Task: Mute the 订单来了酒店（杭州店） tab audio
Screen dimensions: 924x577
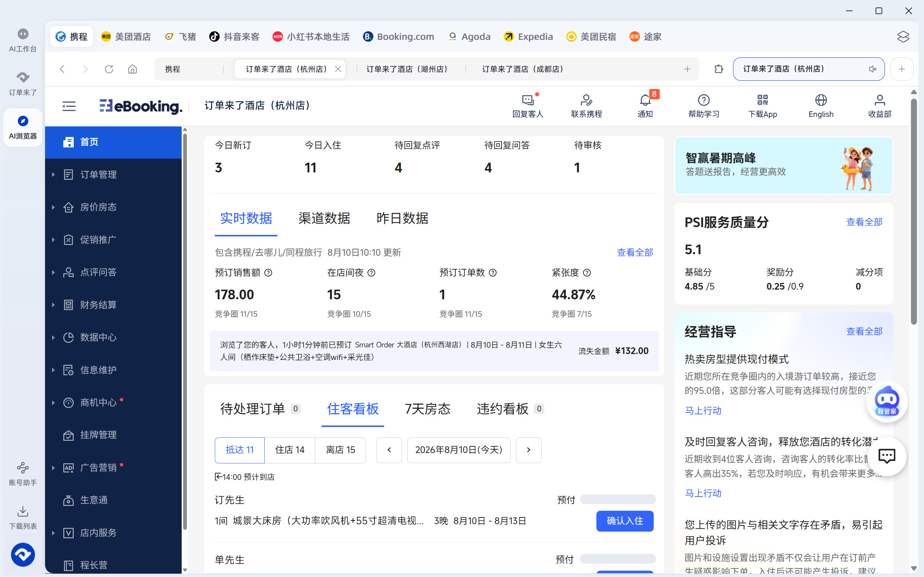Action: 873,69
